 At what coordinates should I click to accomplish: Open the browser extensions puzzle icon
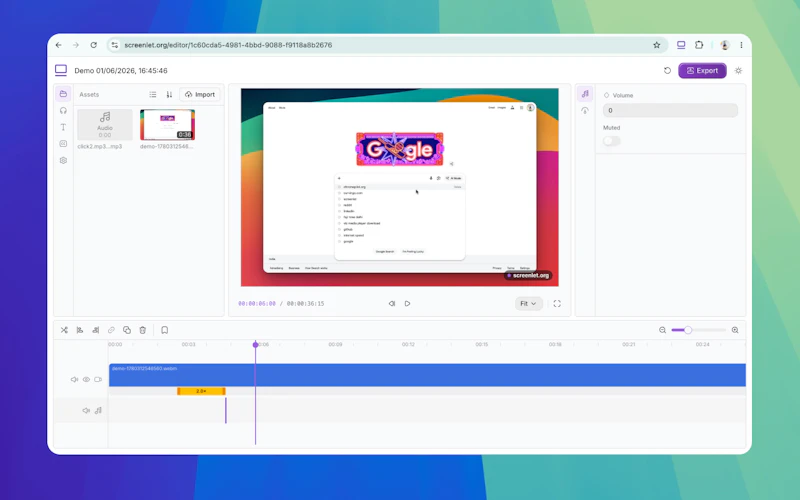(x=699, y=45)
